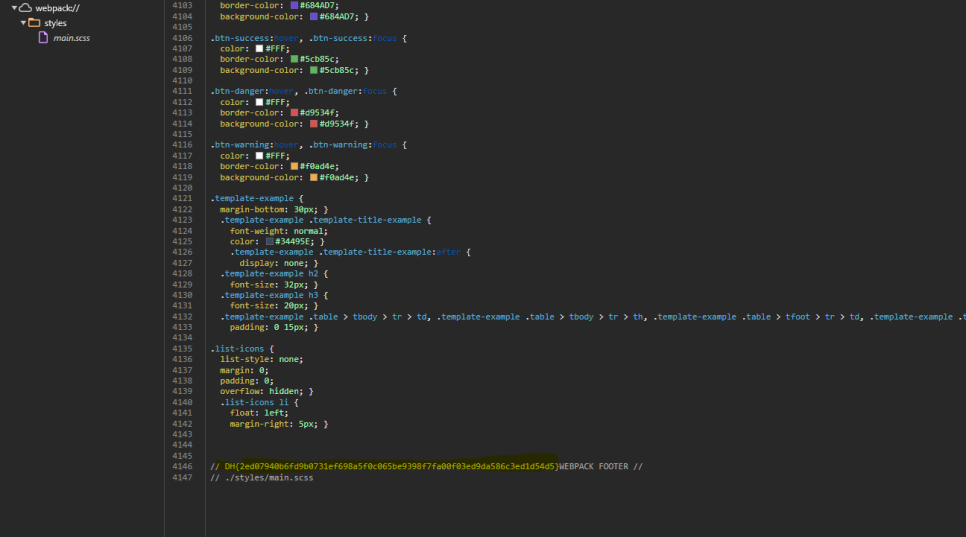Click the .btn-warning:hover selector

(x=254, y=145)
